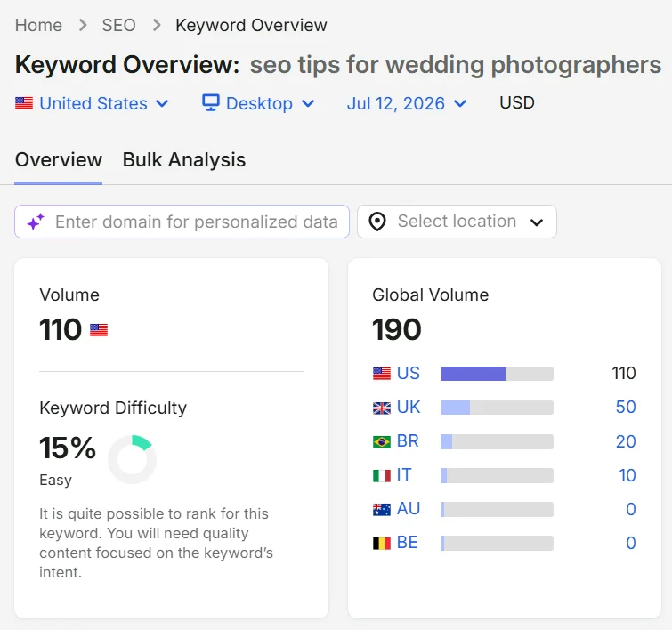
Task: Click the date dropdown chevron
Action: tap(460, 104)
